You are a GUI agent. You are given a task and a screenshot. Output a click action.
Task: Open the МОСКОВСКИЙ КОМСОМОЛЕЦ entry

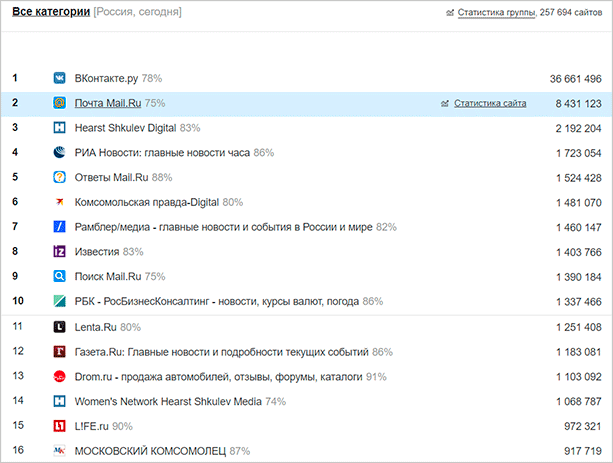pyautogui.click(x=150, y=451)
